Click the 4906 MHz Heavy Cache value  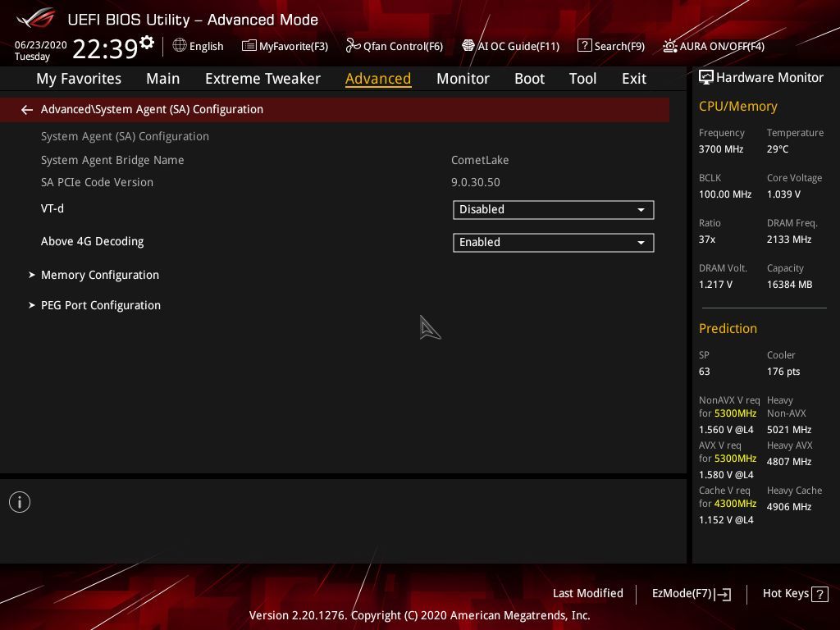[788, 507]
